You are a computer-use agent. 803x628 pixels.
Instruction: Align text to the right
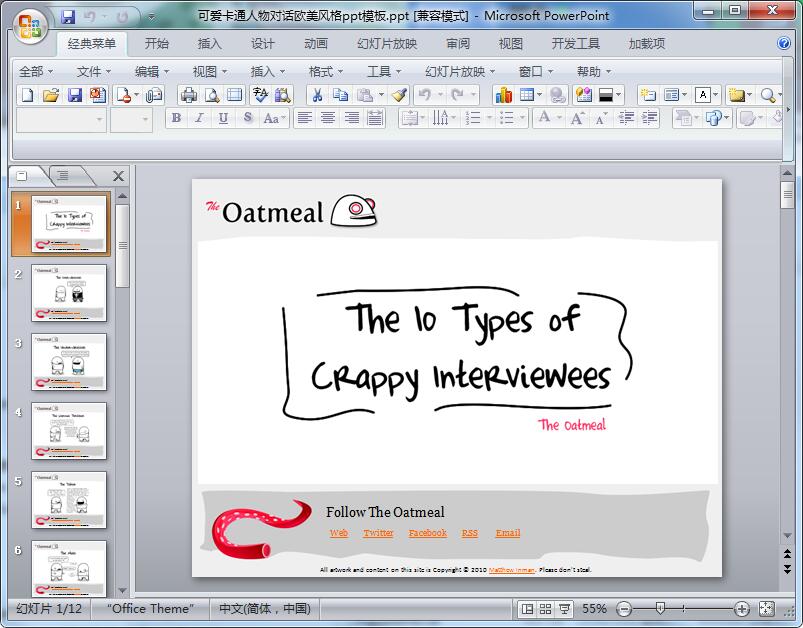click(351, 118)
